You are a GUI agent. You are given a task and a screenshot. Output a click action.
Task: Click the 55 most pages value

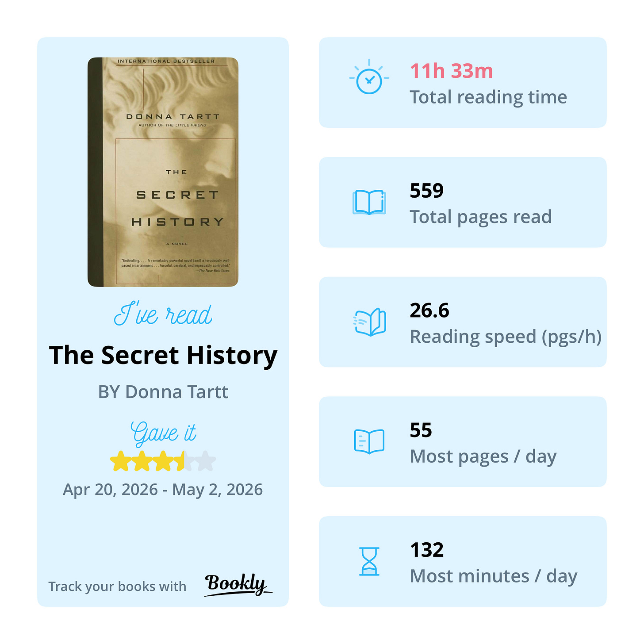point(421,430)
